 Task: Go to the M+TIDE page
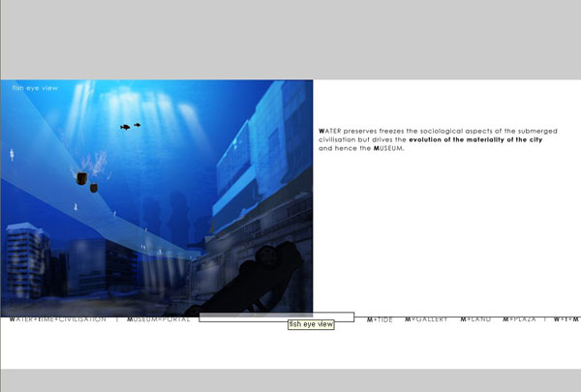click(380, 319)
